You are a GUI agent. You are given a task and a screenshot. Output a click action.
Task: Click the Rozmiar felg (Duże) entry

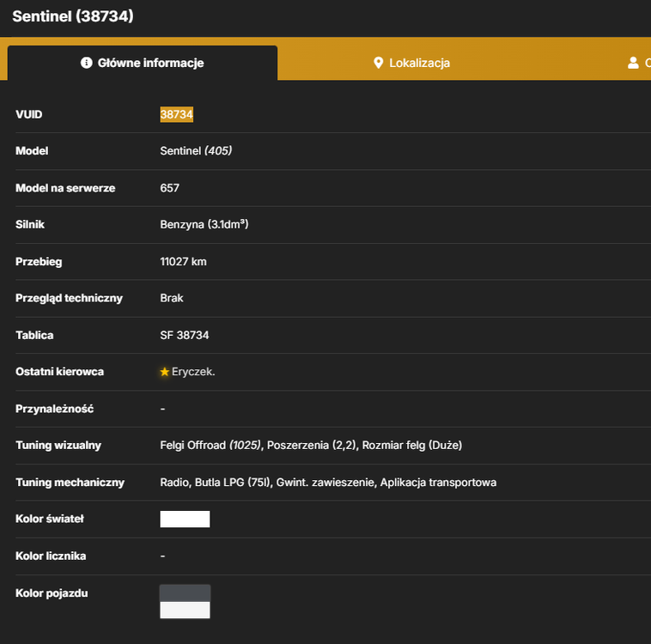click(412, 445)
